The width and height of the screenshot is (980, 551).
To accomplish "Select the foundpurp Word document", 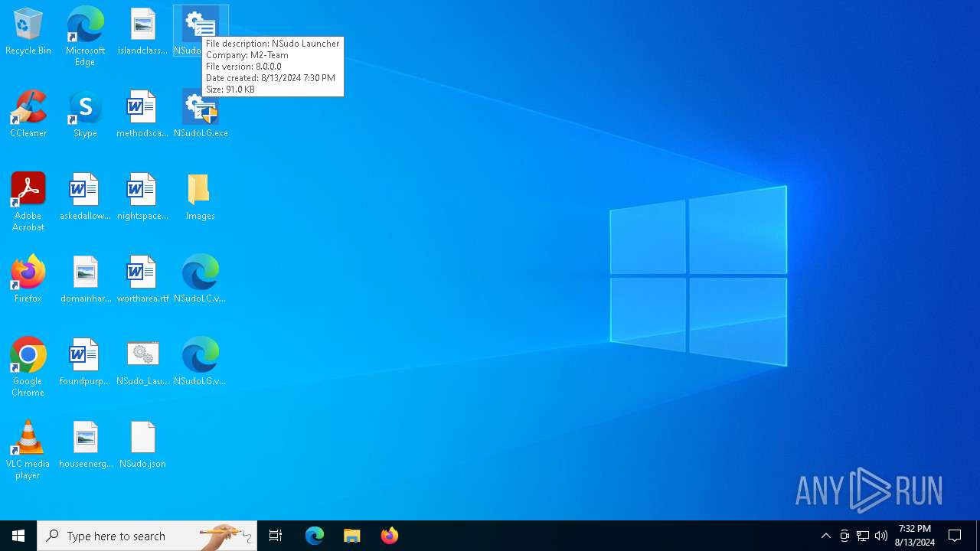I will [85, 362].
